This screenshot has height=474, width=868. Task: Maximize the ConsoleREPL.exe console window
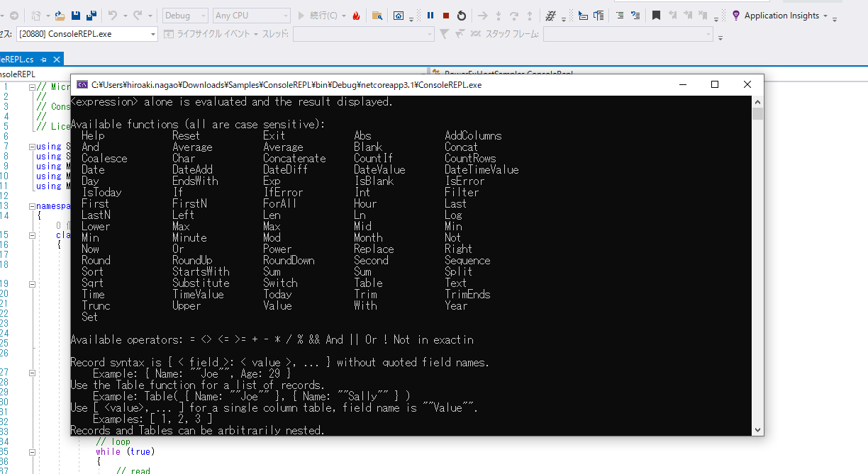[x=715, y=84]
